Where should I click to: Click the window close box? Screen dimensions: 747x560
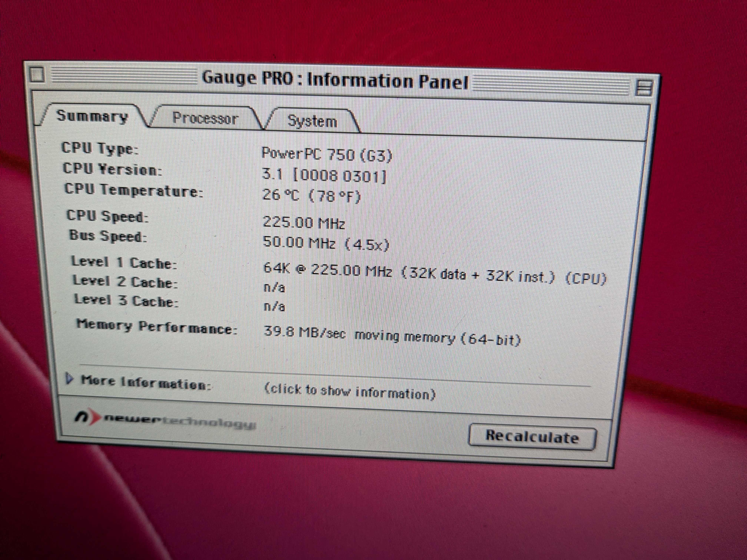coord(36,75)
